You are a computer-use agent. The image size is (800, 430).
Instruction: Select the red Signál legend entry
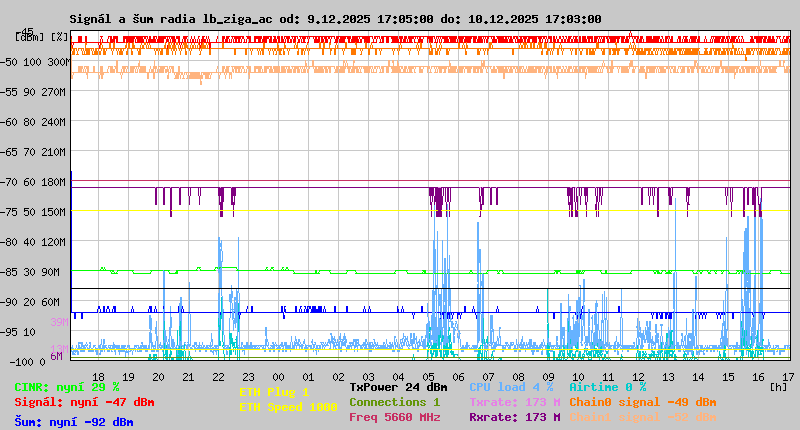click(x=84, y=402)
